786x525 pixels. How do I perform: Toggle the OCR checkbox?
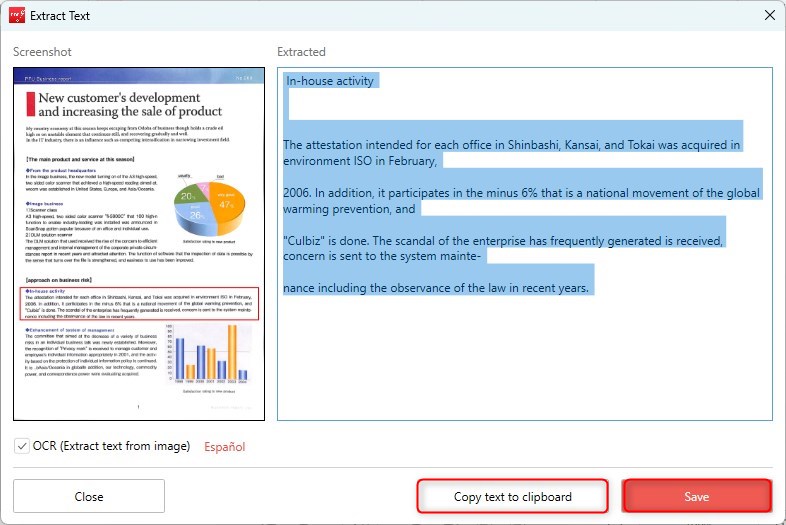pyautogui.click(x=22, y=446)
